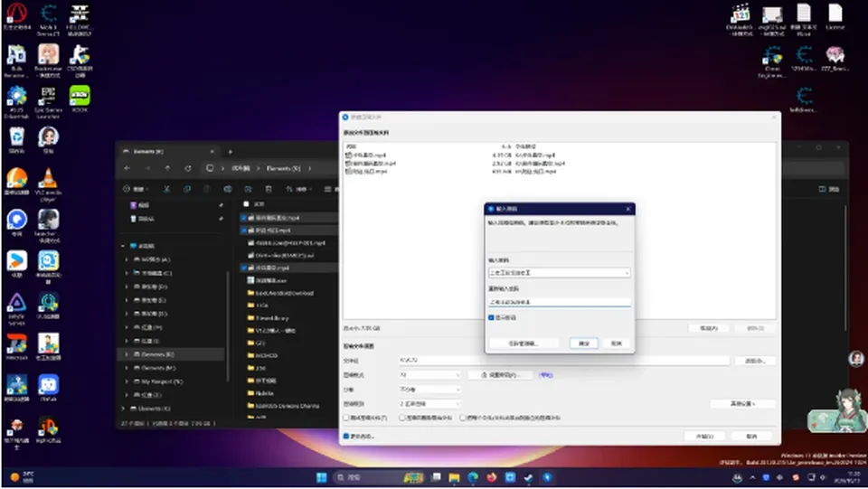The image size is (868, 489).
Task: Open the Password manager button
Action: point(523,343)
